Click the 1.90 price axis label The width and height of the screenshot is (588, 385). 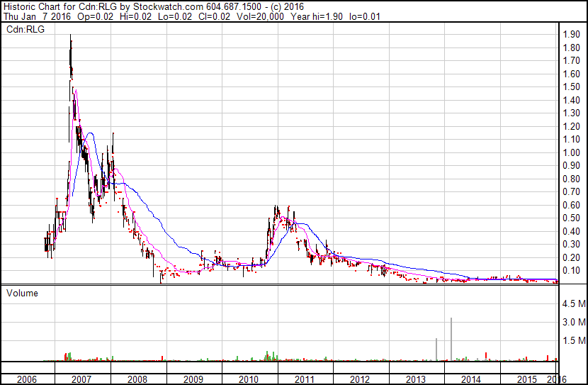pos(572,35)
